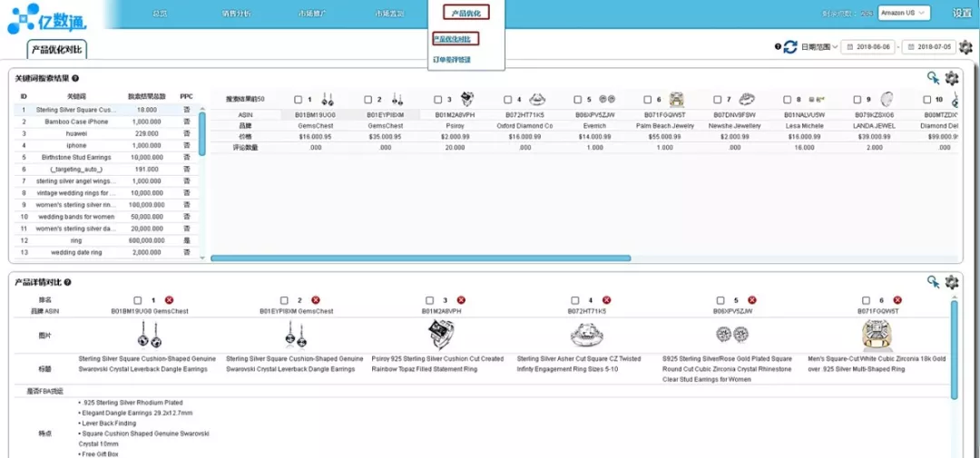Open gear icon in 关键词搜索结果 panel

click(952, 78)
